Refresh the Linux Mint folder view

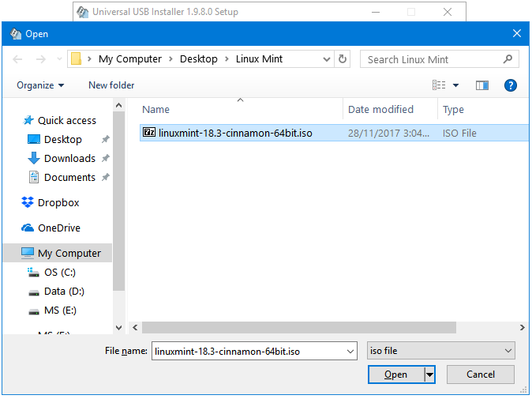[343, 59]
